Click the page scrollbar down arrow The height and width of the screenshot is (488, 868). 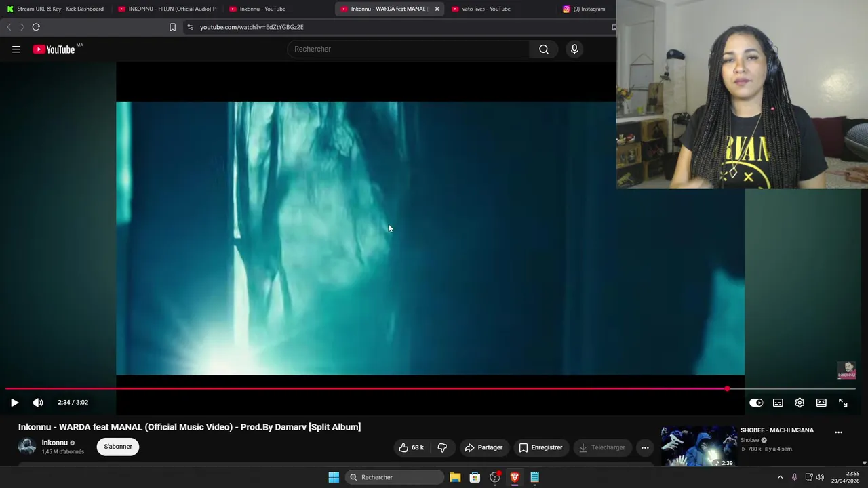pos(864,463)
